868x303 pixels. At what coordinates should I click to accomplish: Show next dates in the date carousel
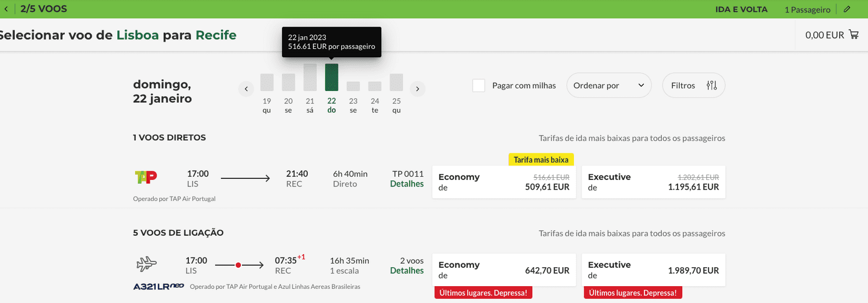click(417, 89)
